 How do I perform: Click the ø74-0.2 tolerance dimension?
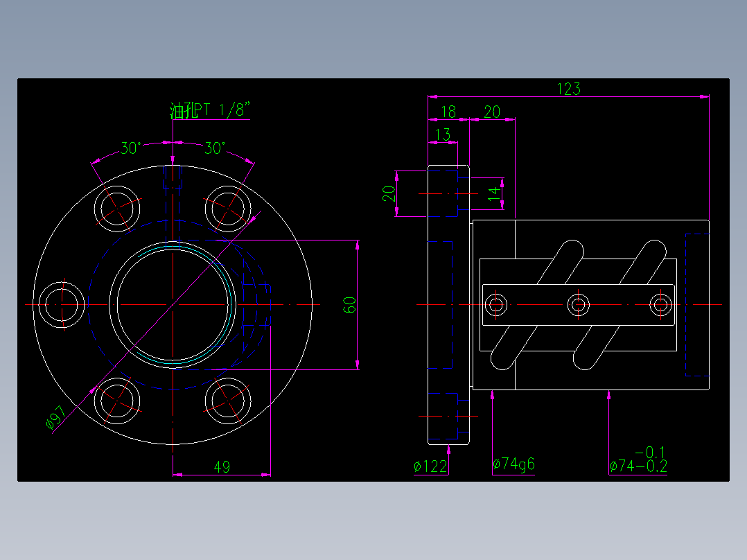(638, 466)
